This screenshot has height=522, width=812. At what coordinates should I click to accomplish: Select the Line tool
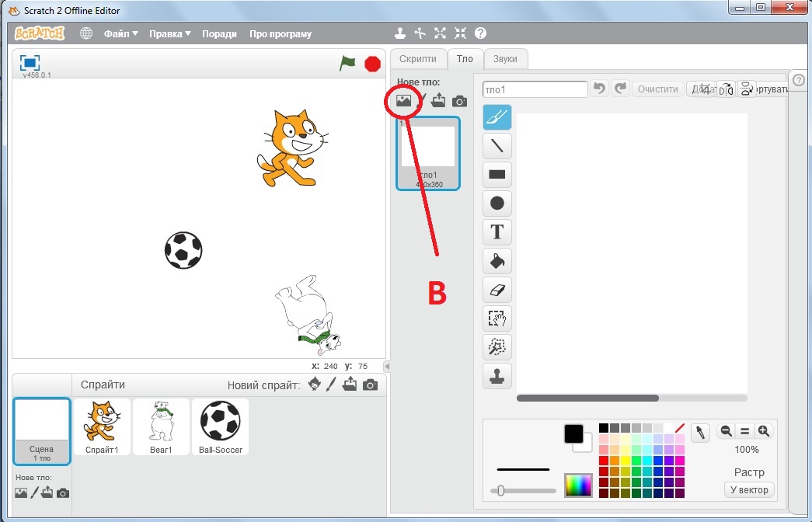[497, 145]
